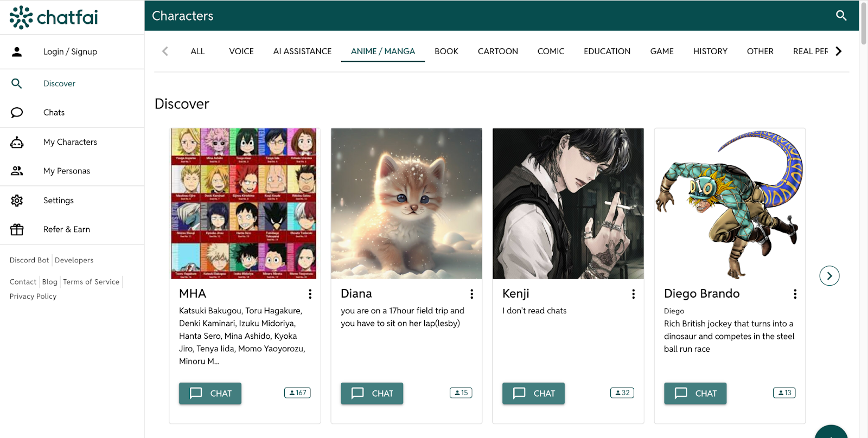Select the ANIME / MANGA tab
This screenshot has height=438, width=868.
click(x=383, y=51)
